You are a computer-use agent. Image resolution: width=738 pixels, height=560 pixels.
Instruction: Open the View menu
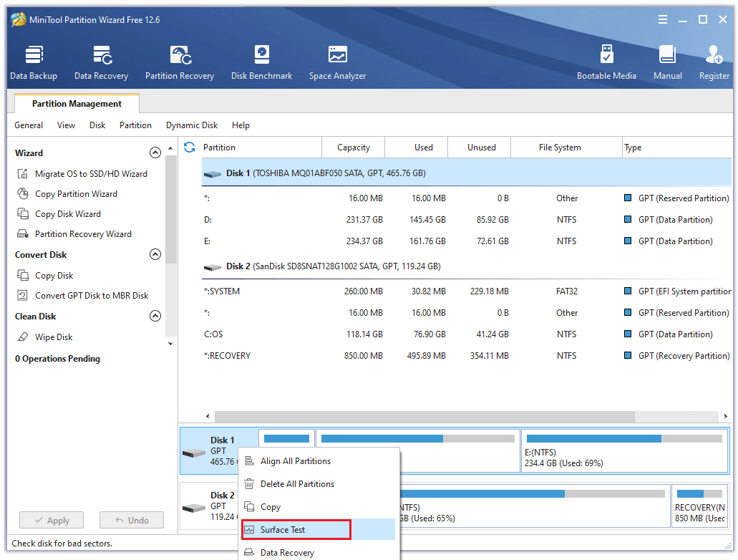(66, 125)
